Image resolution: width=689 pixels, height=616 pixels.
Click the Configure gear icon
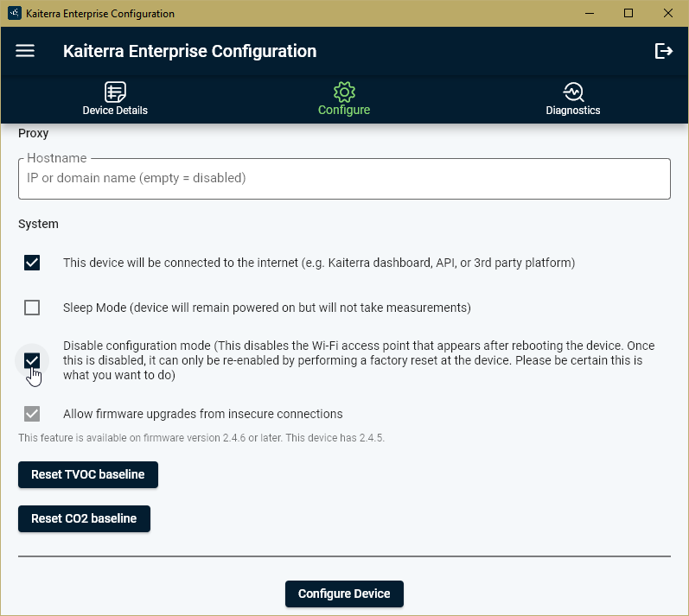[344, 92]
